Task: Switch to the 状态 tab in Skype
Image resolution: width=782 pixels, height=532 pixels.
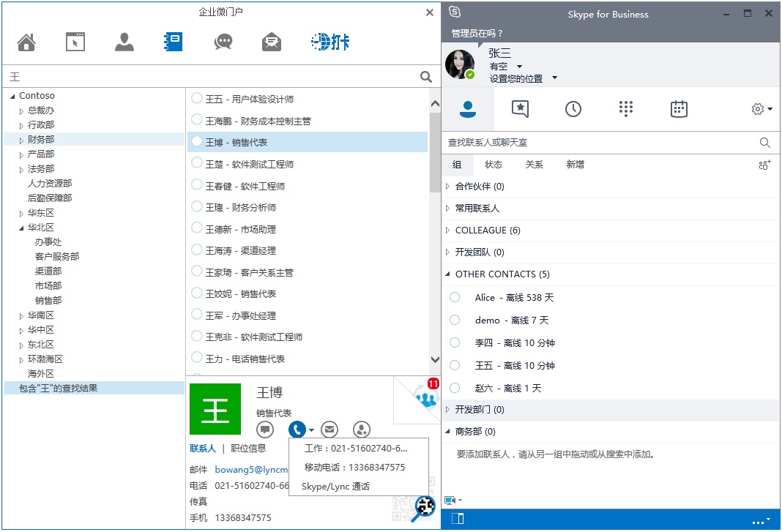Action: pos(494,165)
